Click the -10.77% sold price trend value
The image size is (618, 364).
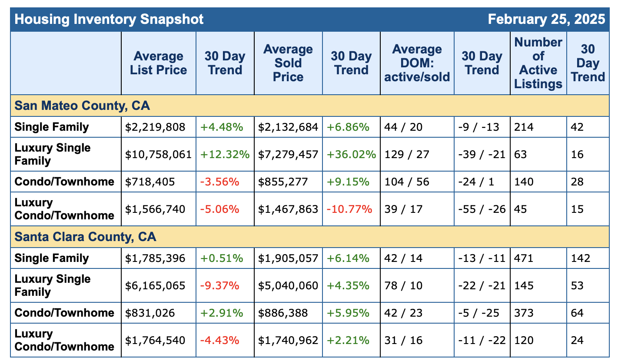click(349, 209)
